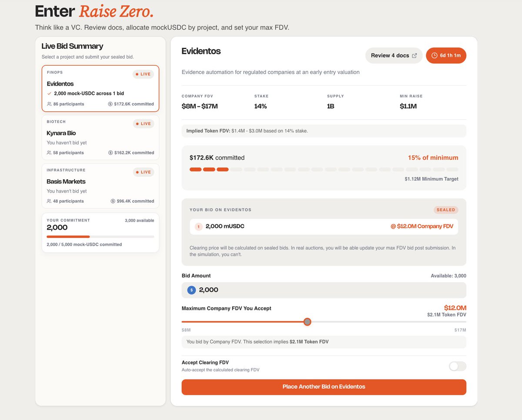Click the Your Commitment progress bar
The image size is (522, 420).
point(100,237)
